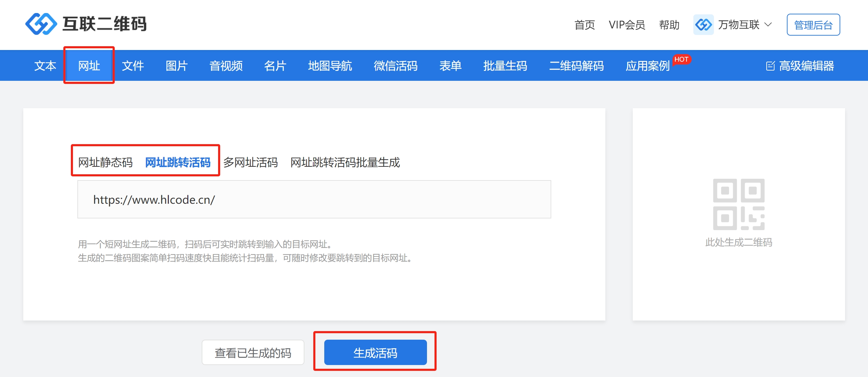The width and height of the screenshot is (868, 377).
Task: Open the 首页 link
Action: [x=584, y=25]
